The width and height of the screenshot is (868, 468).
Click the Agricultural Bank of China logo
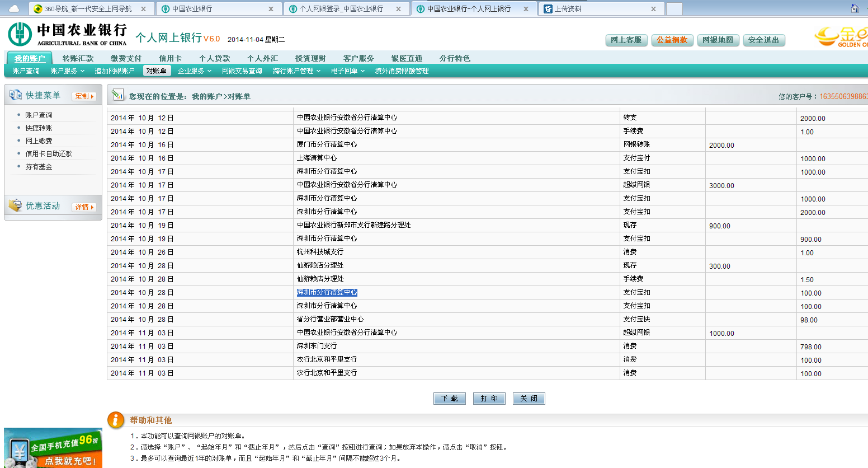point(67,34)
